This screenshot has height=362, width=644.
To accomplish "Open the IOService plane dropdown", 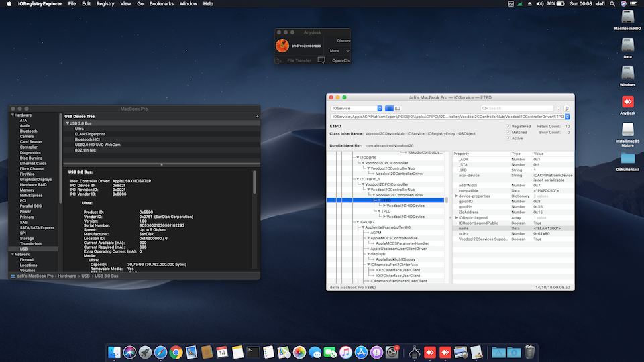I will (x=356, y=108).
